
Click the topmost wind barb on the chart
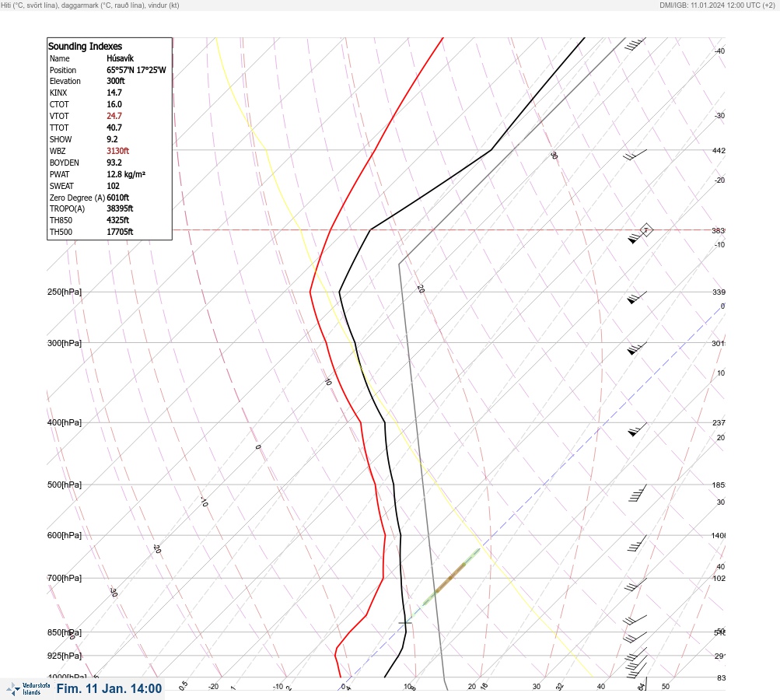tap(635, 44)
